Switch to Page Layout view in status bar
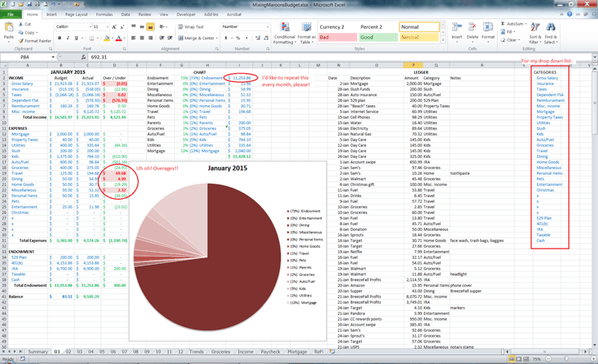Screen dimensions: 598x364 pyautogui.click(x=519, y=358)
